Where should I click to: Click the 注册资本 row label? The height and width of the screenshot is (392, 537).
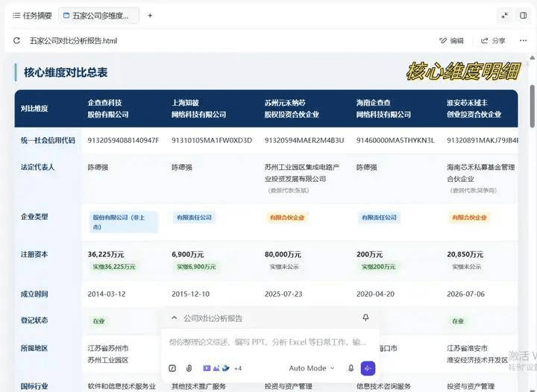point(34,254)
